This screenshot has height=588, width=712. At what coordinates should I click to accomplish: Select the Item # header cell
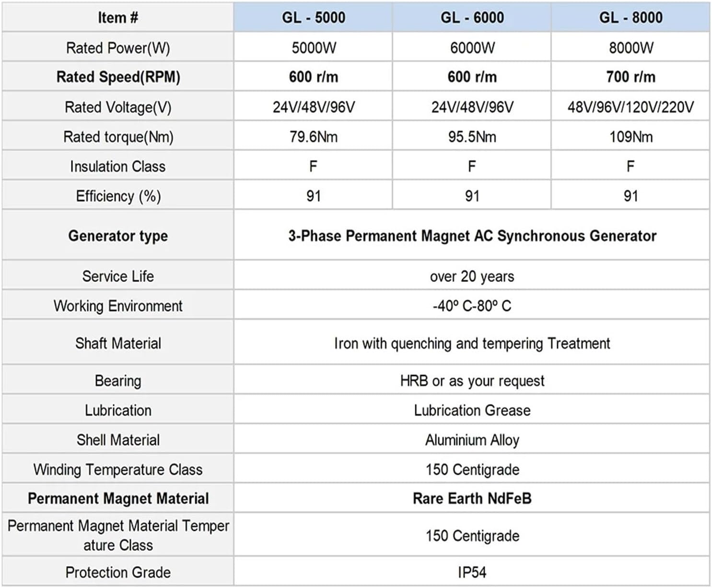coord(118,18)
